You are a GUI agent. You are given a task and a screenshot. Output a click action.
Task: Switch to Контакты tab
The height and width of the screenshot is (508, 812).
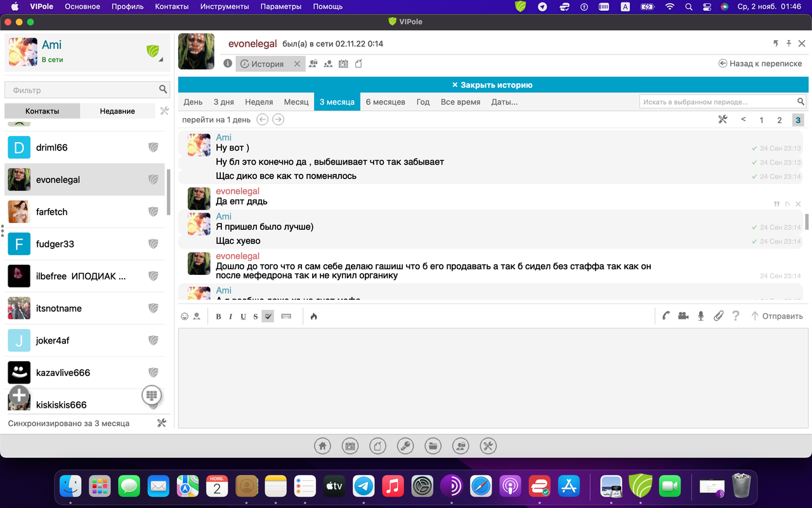pyautogui.click(x=43, y=111)
